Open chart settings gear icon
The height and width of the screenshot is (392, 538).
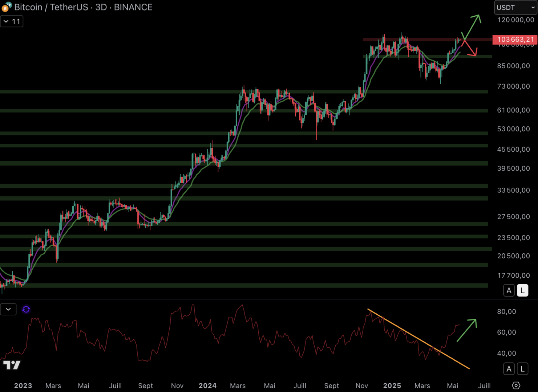click(x=516, y=385)
